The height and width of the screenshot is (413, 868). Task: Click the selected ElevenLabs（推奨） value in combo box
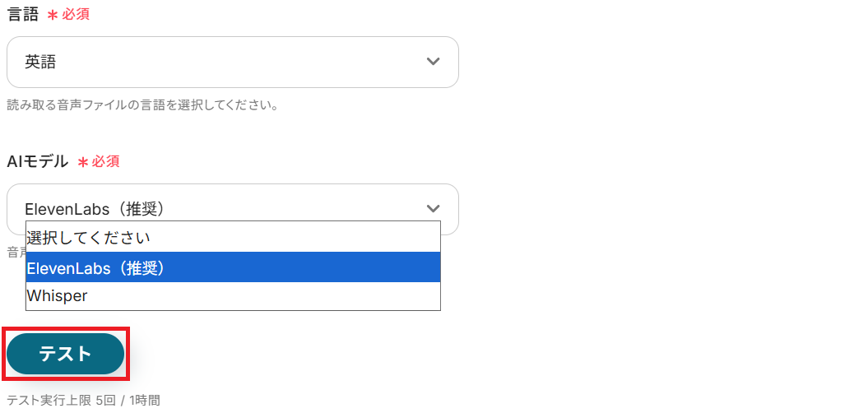tap(95, 208)
